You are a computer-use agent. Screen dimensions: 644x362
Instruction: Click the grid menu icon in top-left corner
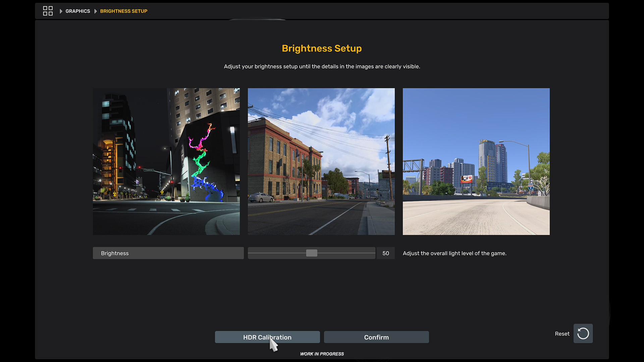coord(48,11)
